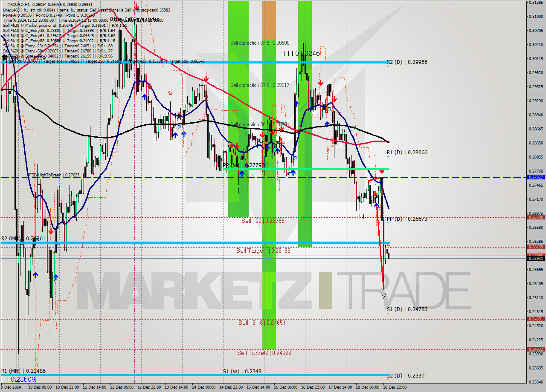Click the current price 0.25931 axis tag
The height and width of the screenshot is (392, 546).
(x=536, y=258)
